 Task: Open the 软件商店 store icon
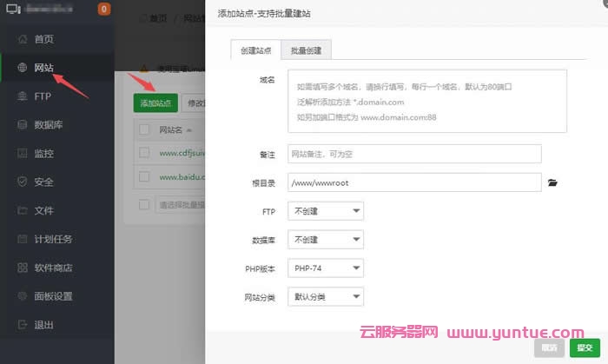coord(21,268)
